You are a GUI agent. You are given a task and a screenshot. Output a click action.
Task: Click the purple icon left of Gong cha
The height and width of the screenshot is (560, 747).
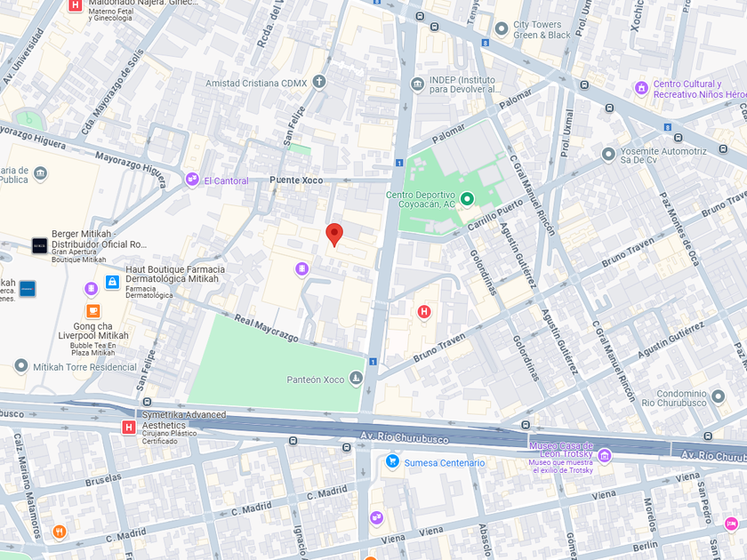[91, 288]
